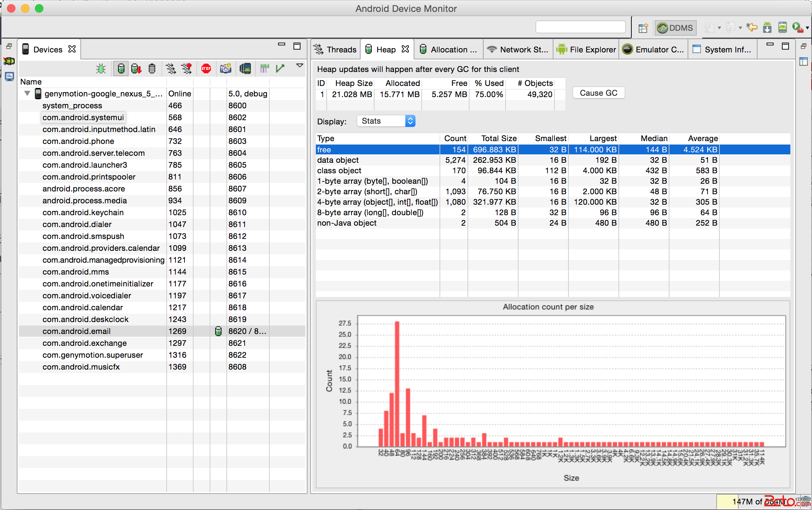Image resolution: width=812 pixels, height=510 pixels.
Task: Click the Cause GC trash can icon
Action: click(152, 68)
